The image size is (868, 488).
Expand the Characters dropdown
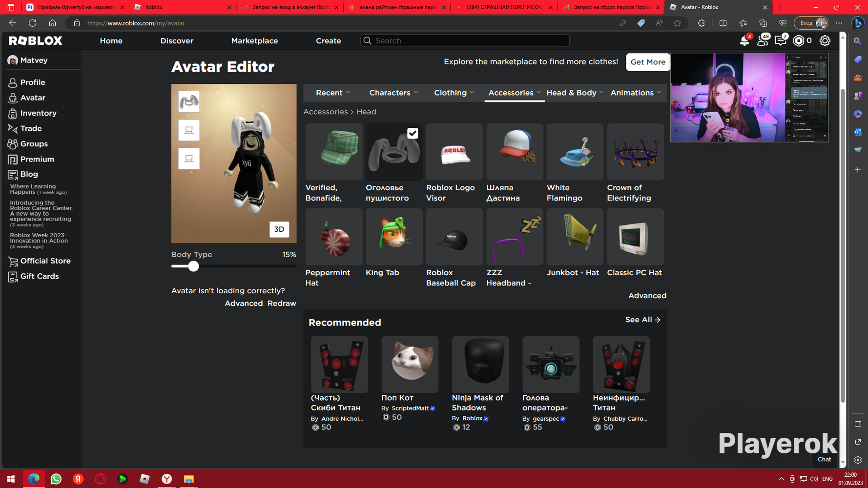click(393, 93)
